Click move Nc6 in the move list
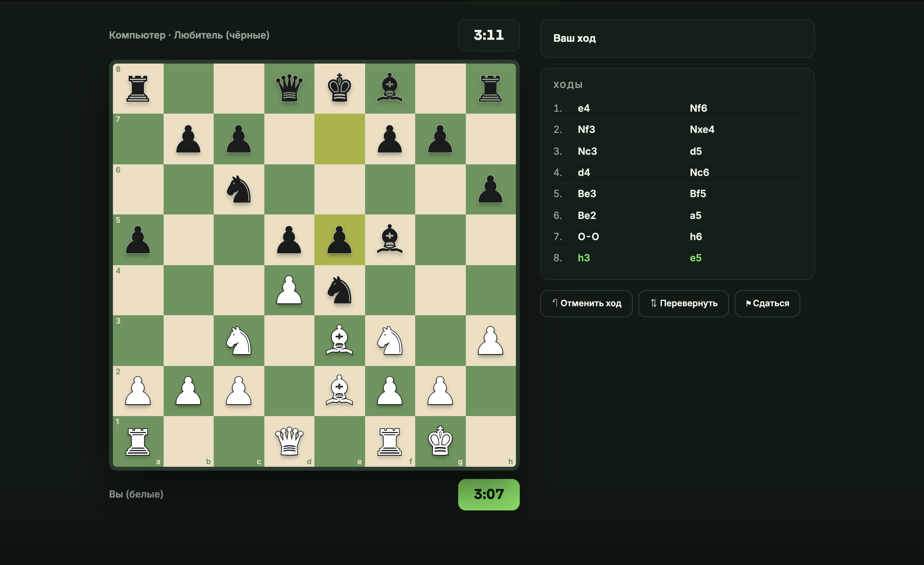The image size is (924, 565). (699, 173)
